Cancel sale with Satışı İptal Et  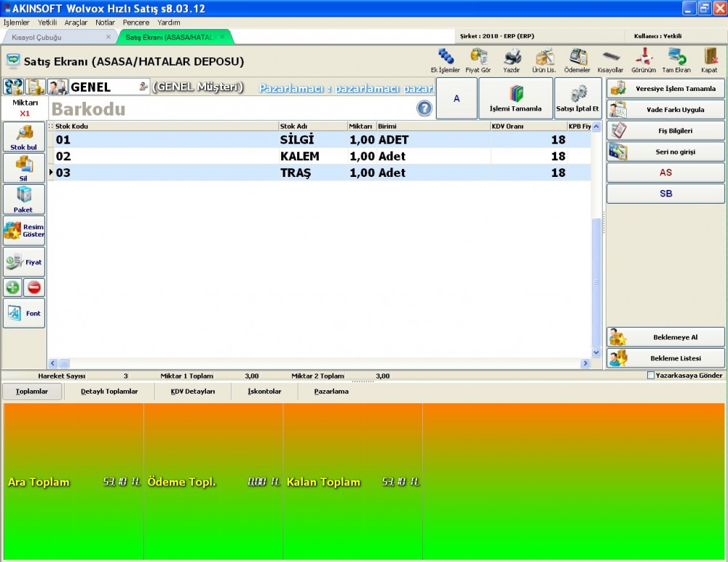point(577,98)
